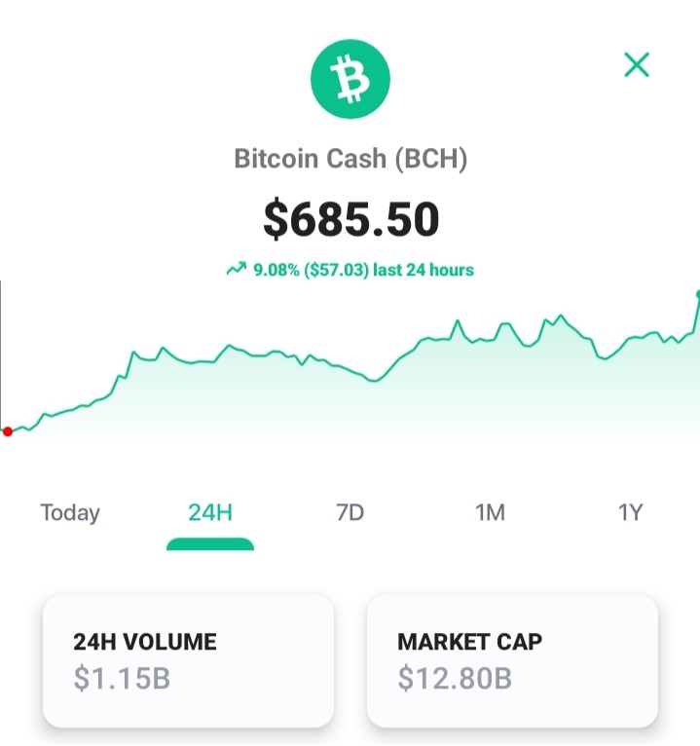Click the $12.80B market cap value
The image size is (700, 746).
[x=455, y=678]
